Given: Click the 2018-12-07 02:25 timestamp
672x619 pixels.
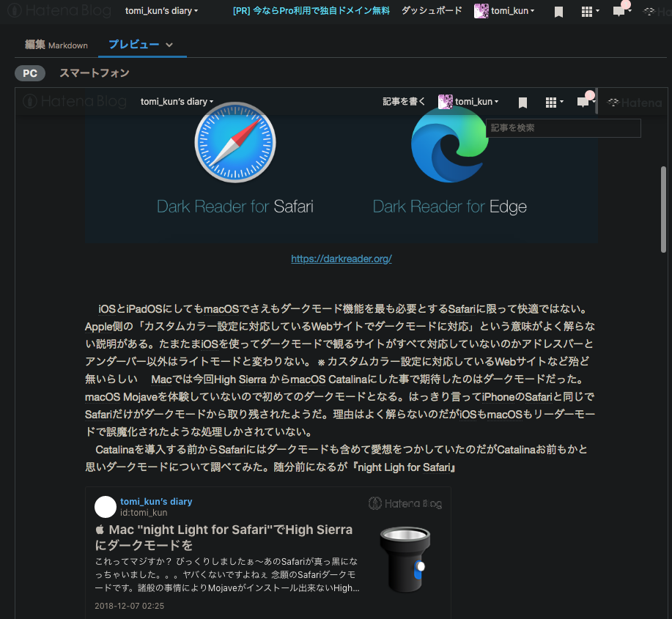Looking at the screenshot, I should [x=130, y=606].
